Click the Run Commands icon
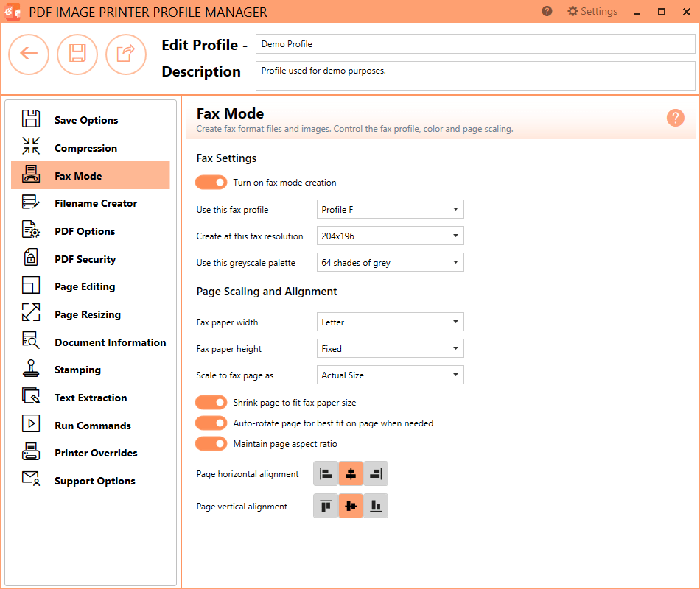Image resolution: width=700 pixels, height=589 pixels. point(29,425)
